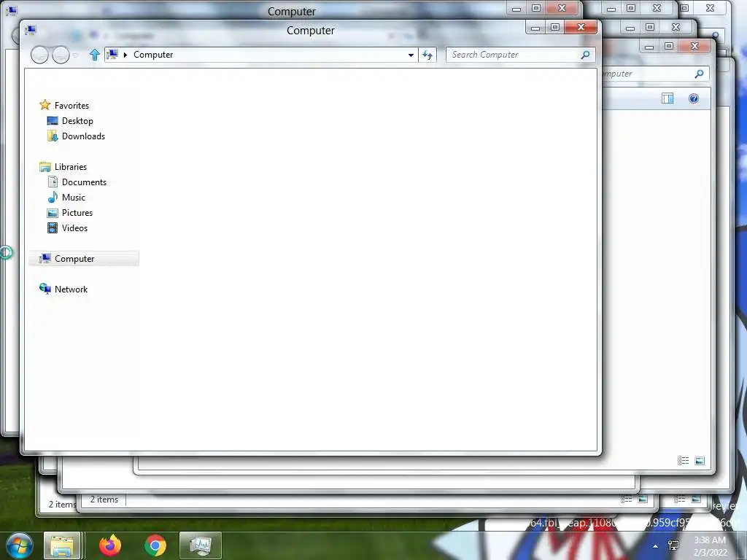Select Network in the navigation pane

click(x=71, y=289)
